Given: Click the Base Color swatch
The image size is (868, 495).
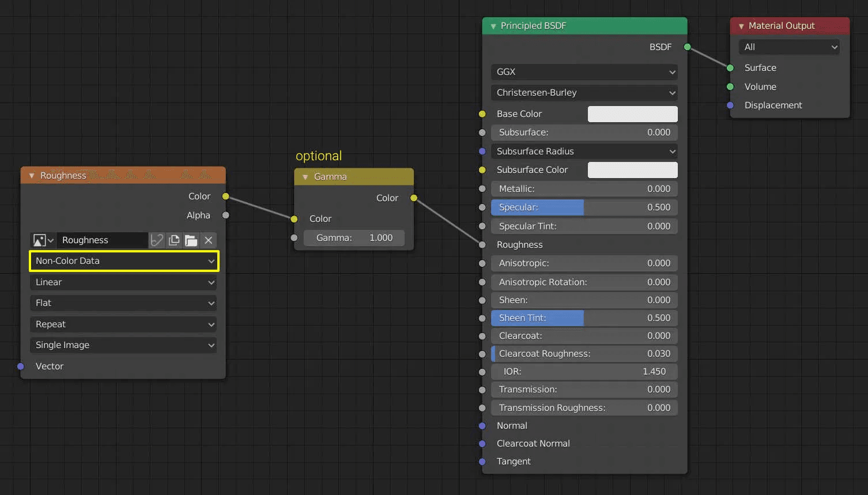Looking at the screenshot, I should coord(632,114).
